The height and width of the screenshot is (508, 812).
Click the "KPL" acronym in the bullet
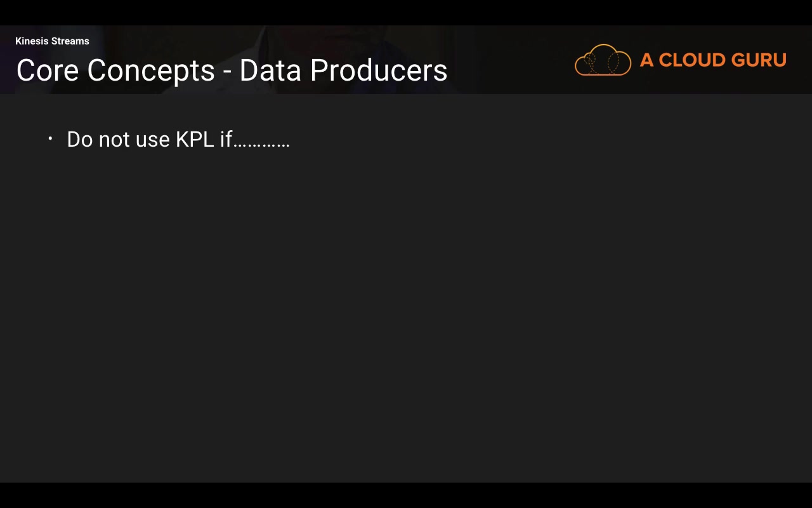coord(195,140)
